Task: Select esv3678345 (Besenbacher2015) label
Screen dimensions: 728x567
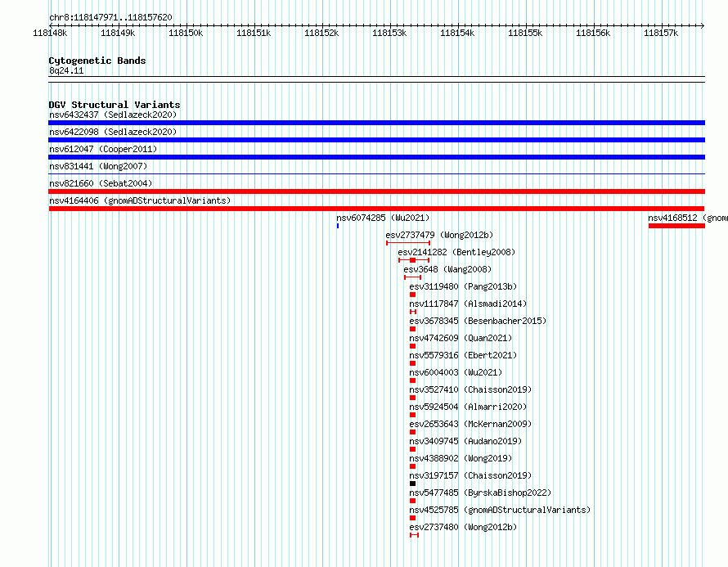Action: tap(478, 321)
